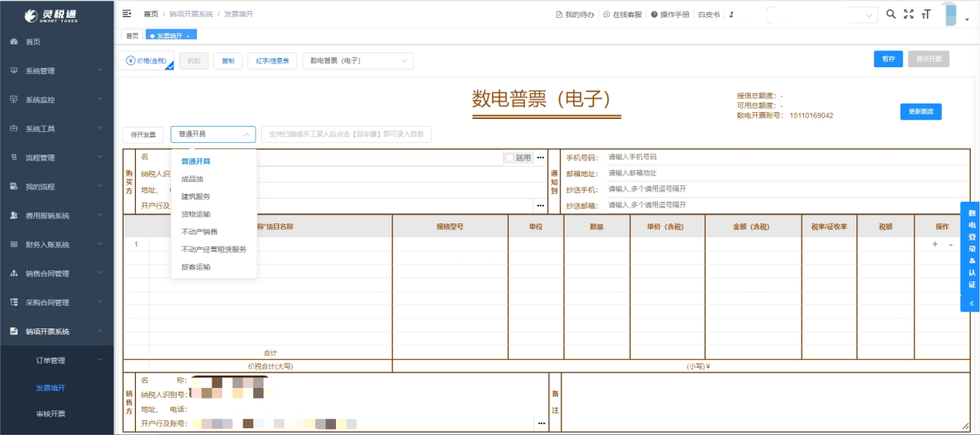Image resolution: width=980 pixels, height=435 pixels.
Task: Open 白皮书 link in header
Action: (708, 15)
